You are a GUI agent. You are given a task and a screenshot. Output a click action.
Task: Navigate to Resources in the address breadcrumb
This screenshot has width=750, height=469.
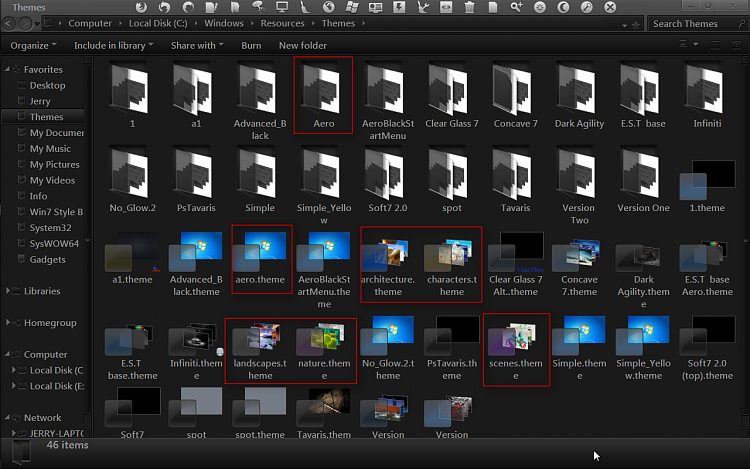[282, 23]
